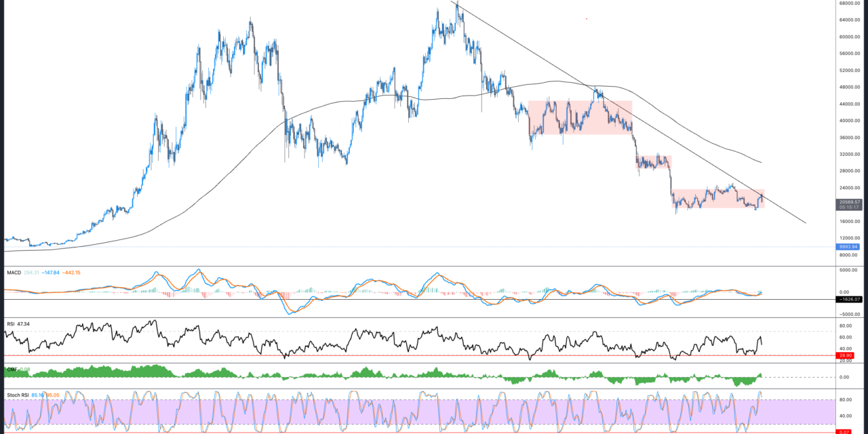868x434 pixels.
Task: Click the MACD indicator title
Action: click(14, 273)
